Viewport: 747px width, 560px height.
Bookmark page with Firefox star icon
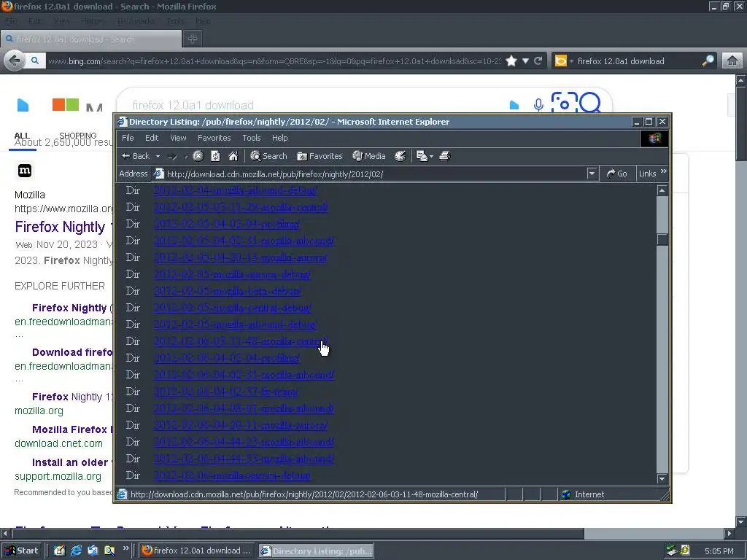[x=511, y=61]
